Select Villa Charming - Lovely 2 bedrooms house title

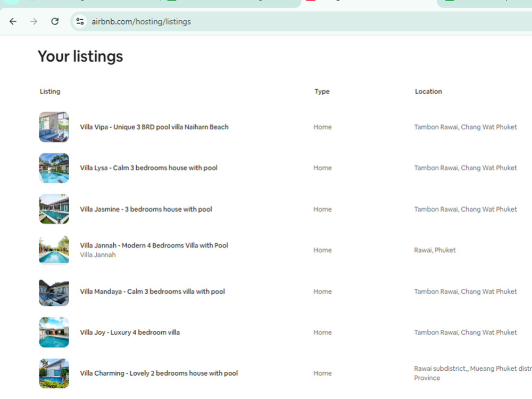click(159, 373)
